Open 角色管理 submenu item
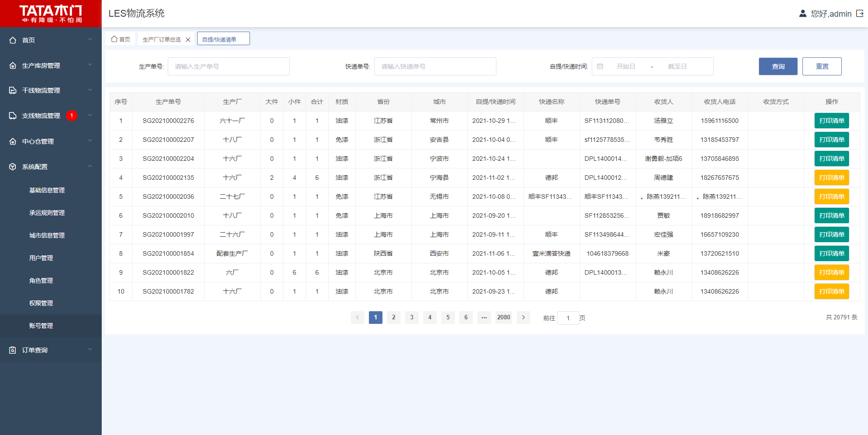This screenshot has height=435, width=868. click(51, 281)
